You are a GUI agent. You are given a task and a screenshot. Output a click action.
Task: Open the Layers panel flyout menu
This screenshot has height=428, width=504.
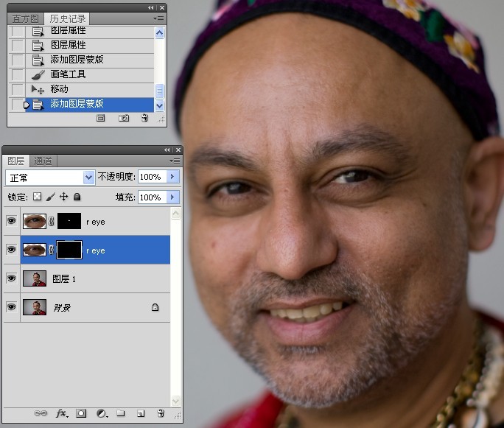pyautogui.click(x=175, y=161)
